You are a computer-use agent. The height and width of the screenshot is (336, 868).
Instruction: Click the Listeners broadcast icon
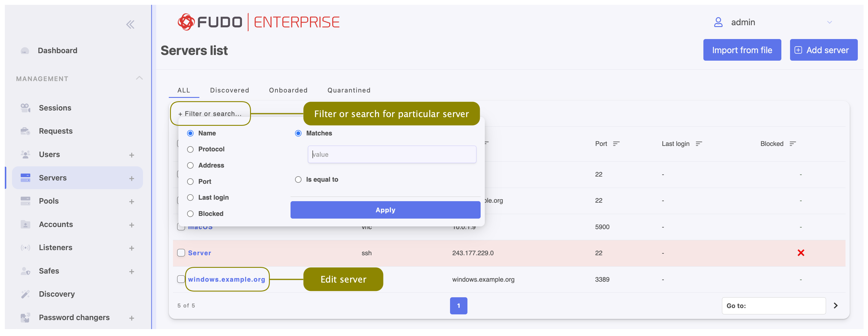[25, 248]
